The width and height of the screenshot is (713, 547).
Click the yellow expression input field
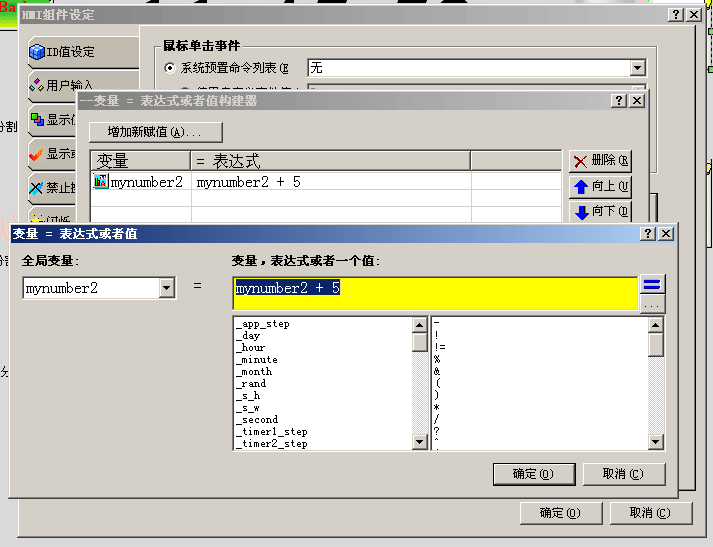(x=435, y=292)
